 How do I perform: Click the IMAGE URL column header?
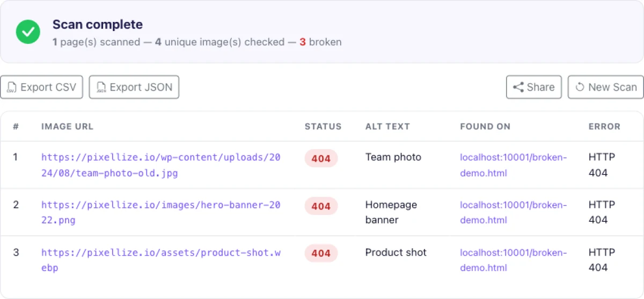[x=67, y=127]
